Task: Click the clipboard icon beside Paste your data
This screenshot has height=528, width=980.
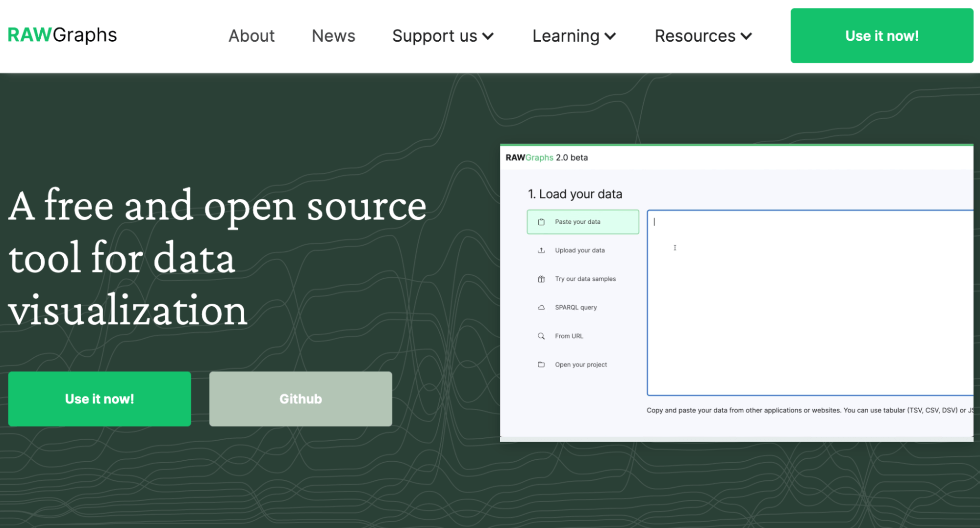Action: click(x=541, y=222)
